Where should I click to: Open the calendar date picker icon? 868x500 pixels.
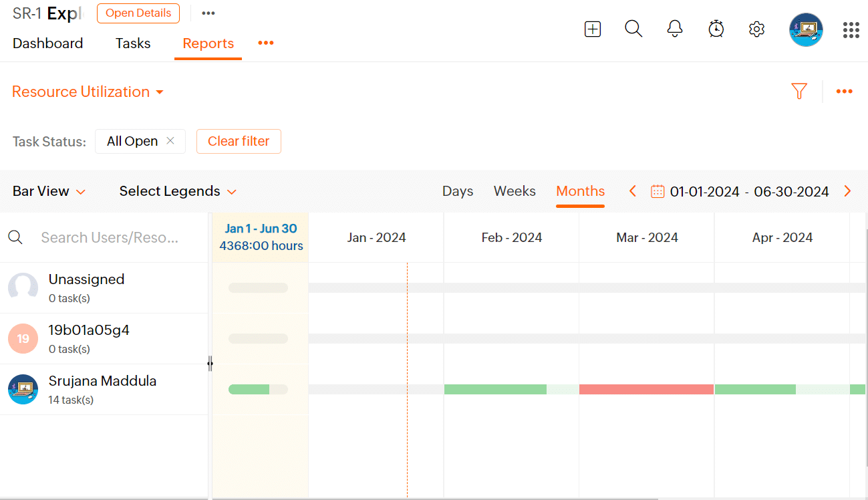tap(658, 191)
